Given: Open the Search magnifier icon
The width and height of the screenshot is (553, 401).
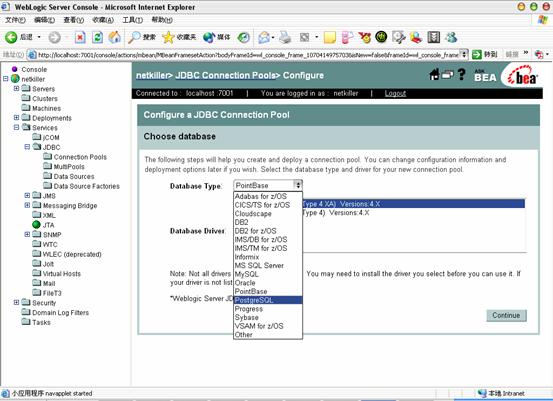Looking at the screenshot, I should point(134,37).
